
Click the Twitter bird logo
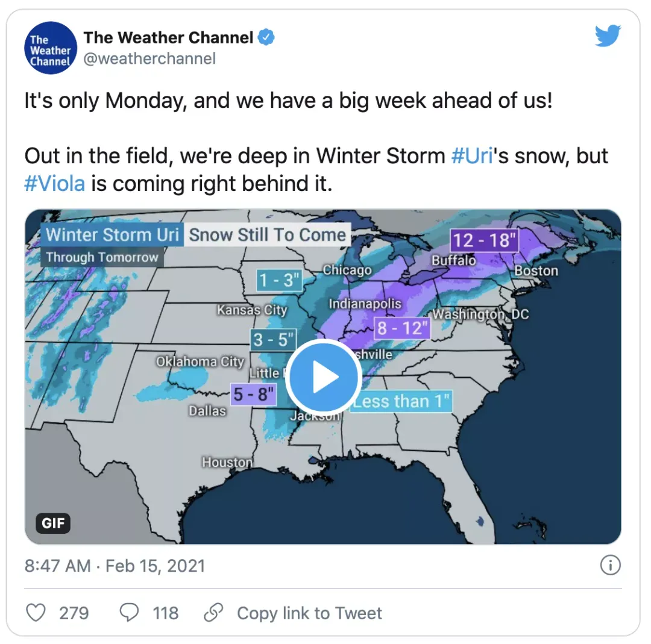608,36
